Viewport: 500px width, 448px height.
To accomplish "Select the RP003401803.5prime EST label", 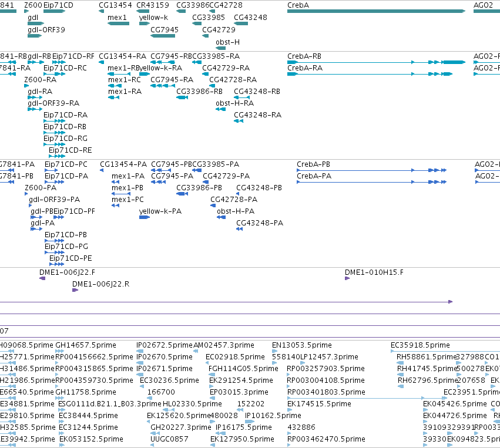I will pyautogui.click(x=326, y=392).
